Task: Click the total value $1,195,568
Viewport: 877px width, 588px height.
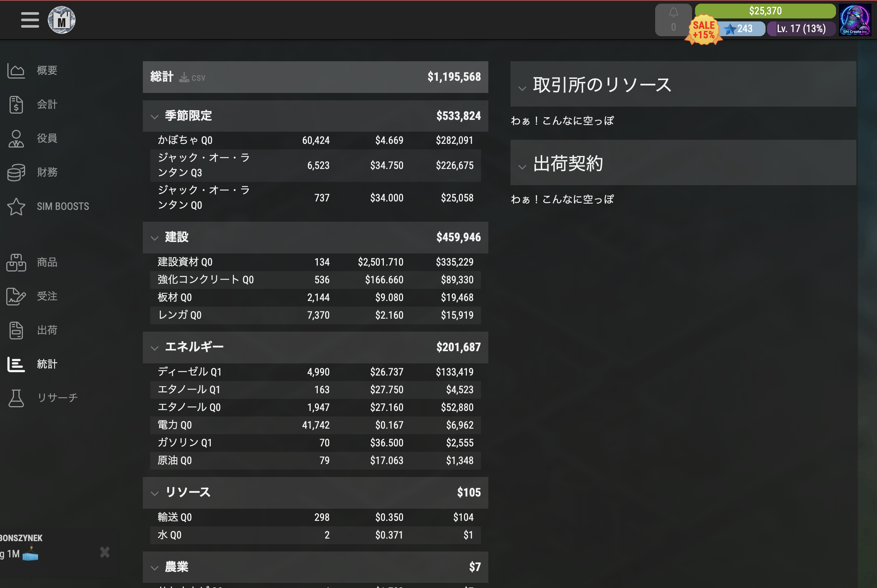Action: [454, 77]
